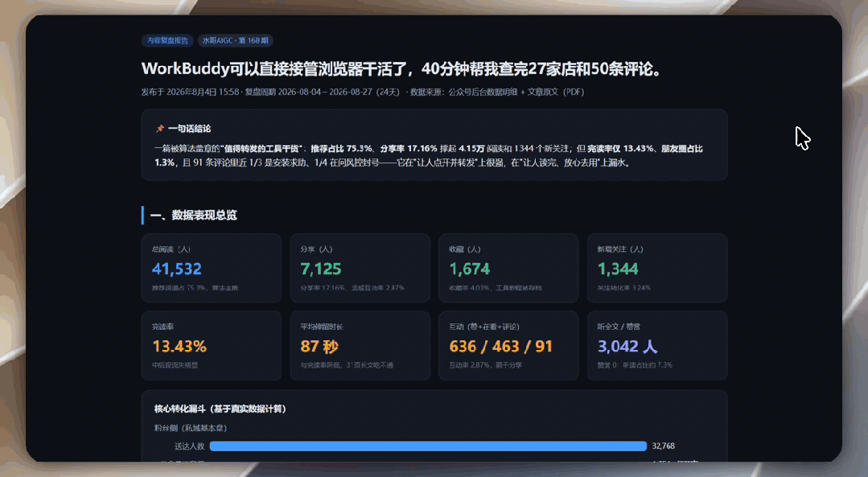
Task: Click the 听全文 value 3,042 人
Action: [x=627, y=347]
